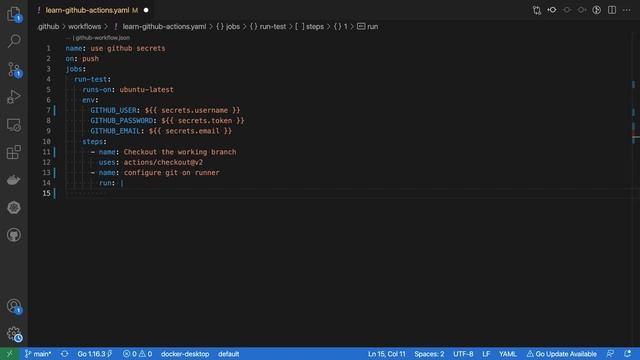Open the Search view
This screenshot has width=640, height=360.
click(x=14, y=41)
